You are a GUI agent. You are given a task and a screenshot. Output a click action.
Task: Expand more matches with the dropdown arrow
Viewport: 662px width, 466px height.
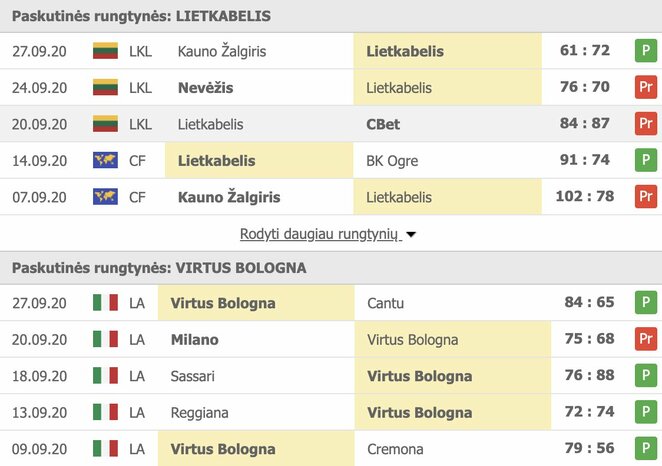point(411,235)
